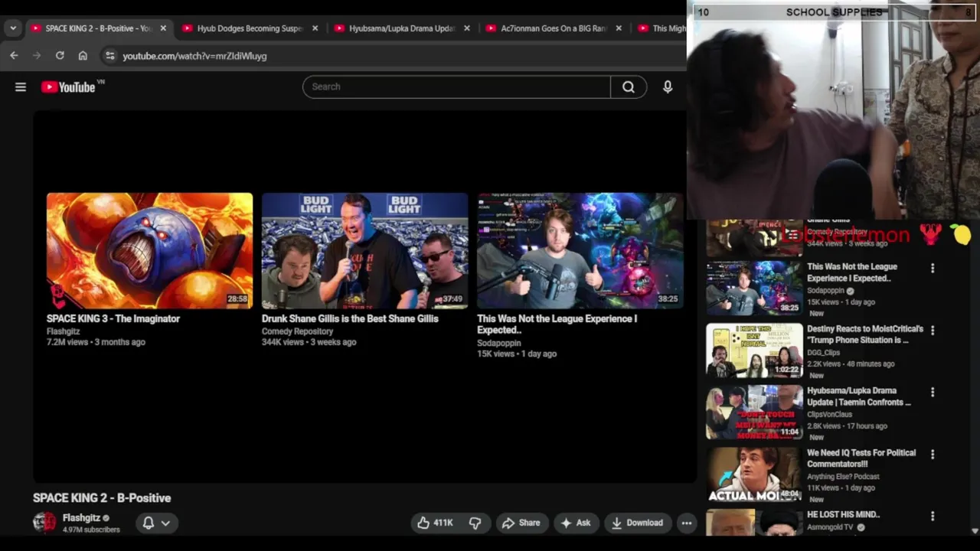Viewport: 980px width, 551px height.
Task: Open options for 'This Was Not the League' sidebar video
Action: pyautogui.click(x=933, y=268)
